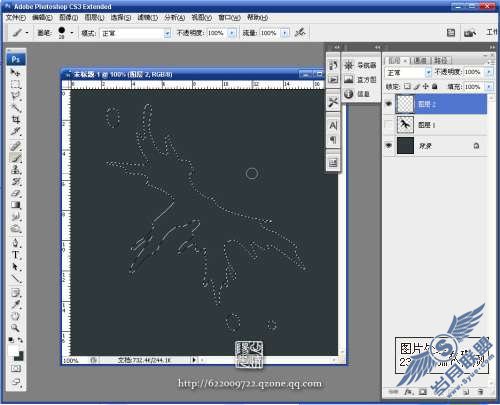Open 文件(F) File menu
This screenshot has width=500, height=405.
[x=16, y=18]
